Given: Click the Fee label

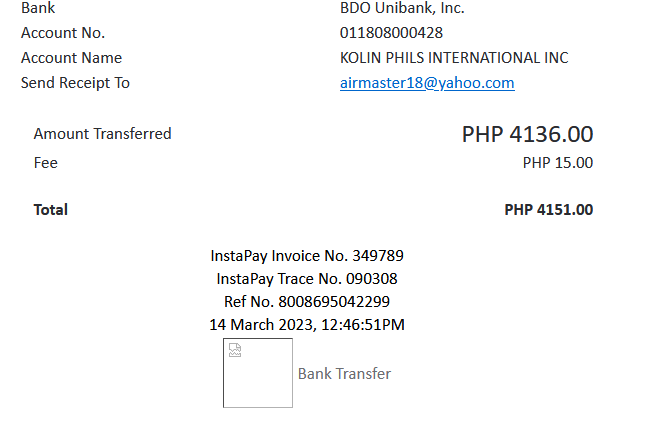Looking at the screenshot, I should 46,163.
